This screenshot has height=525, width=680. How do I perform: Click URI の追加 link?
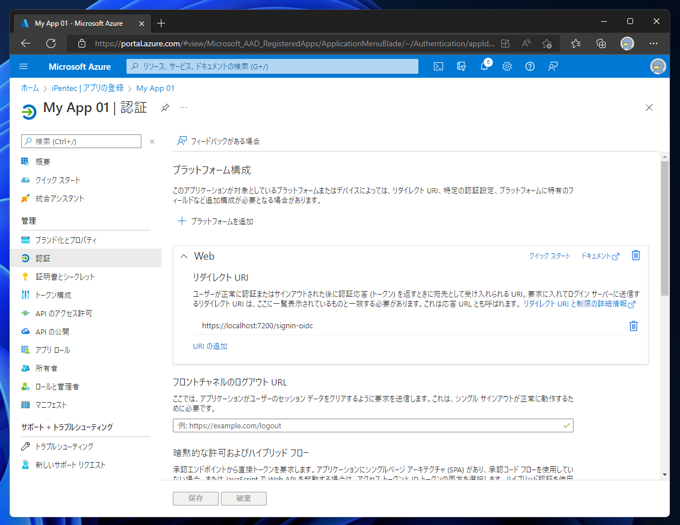[x=210, y=346]
